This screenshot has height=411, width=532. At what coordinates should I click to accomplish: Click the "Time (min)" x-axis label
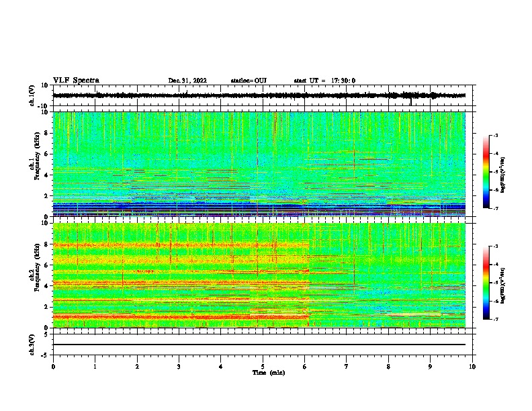(x=269, y=373)
